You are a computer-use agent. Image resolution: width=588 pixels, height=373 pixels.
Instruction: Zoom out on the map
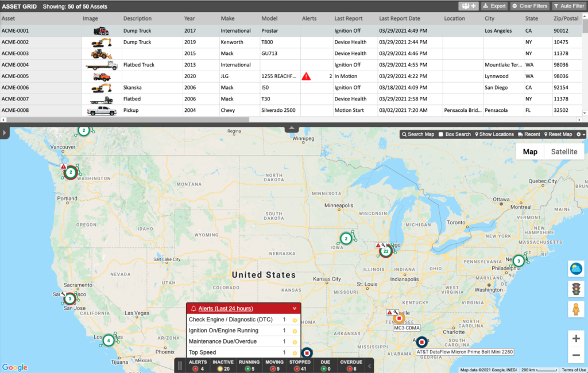point(576,355)
